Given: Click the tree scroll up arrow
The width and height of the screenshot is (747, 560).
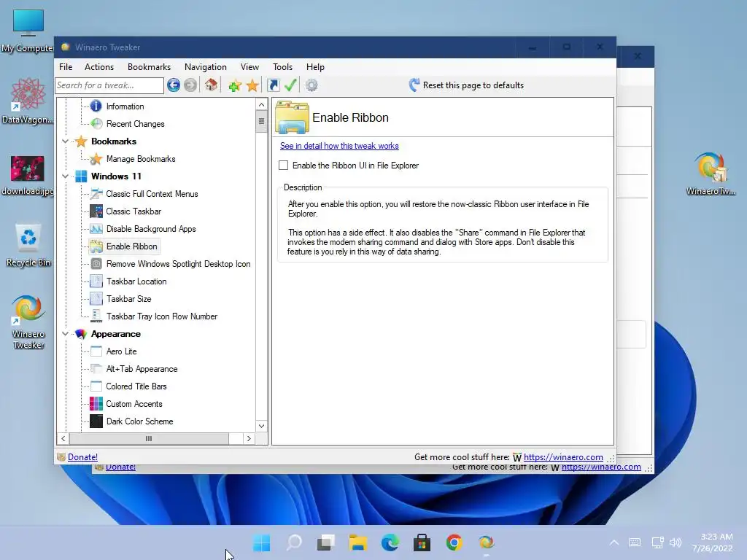Looking at the screenshot, I should (262, 105).
